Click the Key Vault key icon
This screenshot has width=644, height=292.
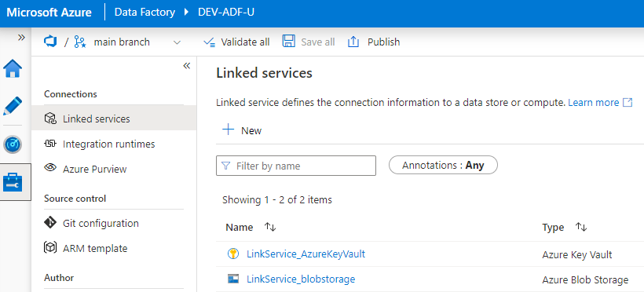pos(233,254)
